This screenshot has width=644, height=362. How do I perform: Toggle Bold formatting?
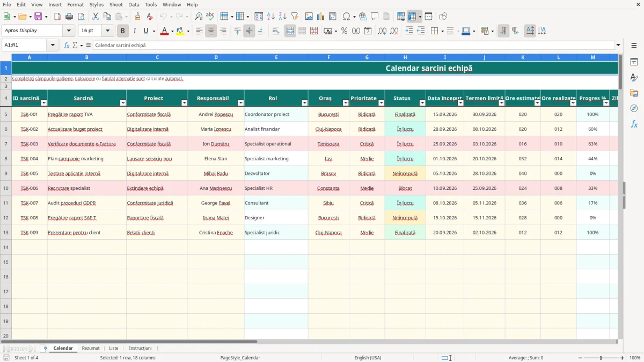123,31
